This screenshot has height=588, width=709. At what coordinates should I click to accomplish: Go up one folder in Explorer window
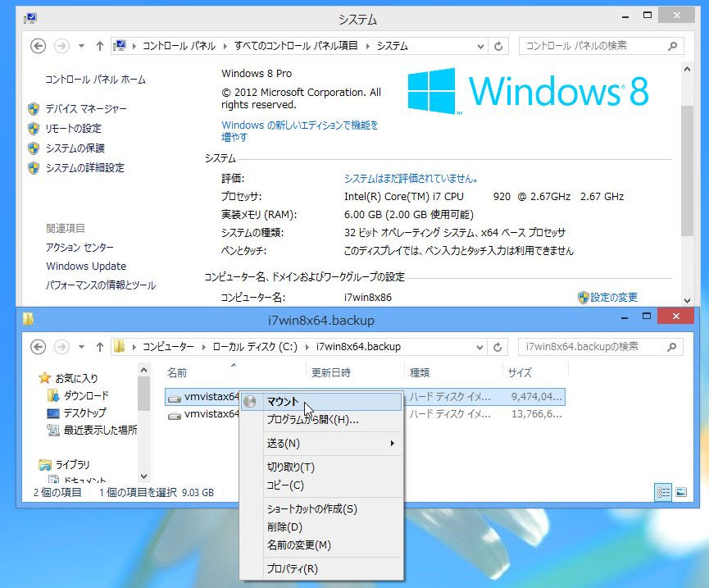click(x=100, y=347)
